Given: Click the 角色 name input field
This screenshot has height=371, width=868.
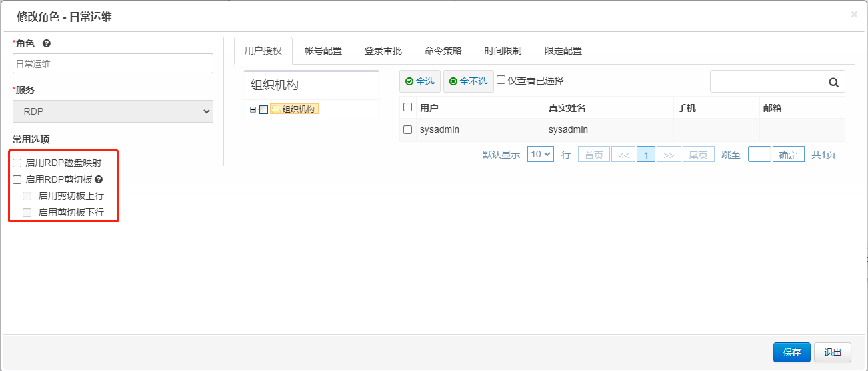Looking at the screenshot, I should (113, 64).
